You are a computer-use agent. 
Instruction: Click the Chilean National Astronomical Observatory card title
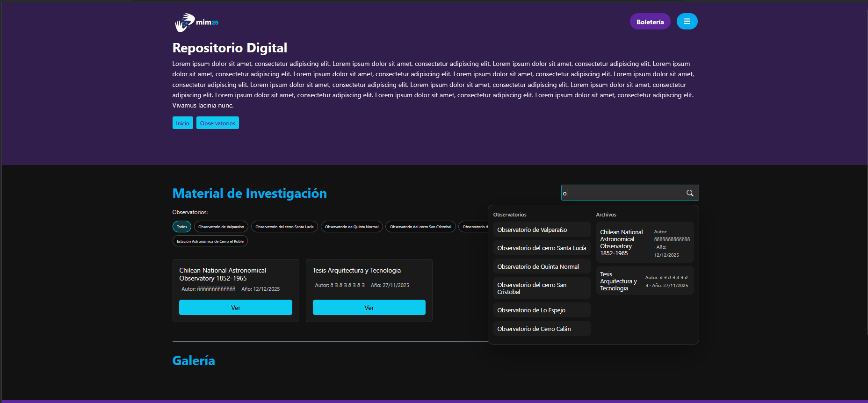(223, 274)
